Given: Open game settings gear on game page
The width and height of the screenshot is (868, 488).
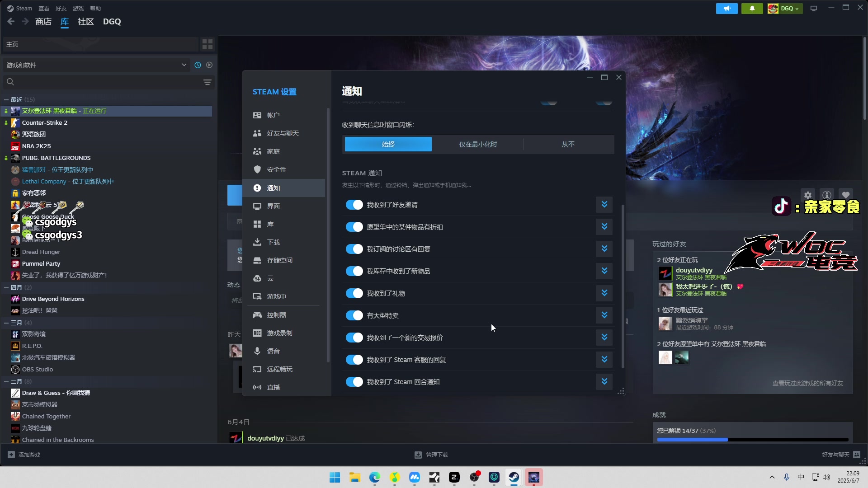Looking at the screenshot, I should [x=808, y=195].
